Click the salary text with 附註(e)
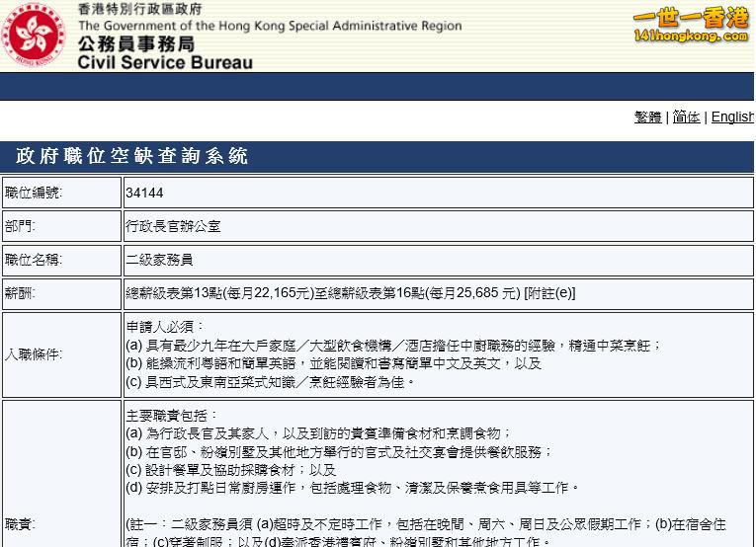 [350, 293]
